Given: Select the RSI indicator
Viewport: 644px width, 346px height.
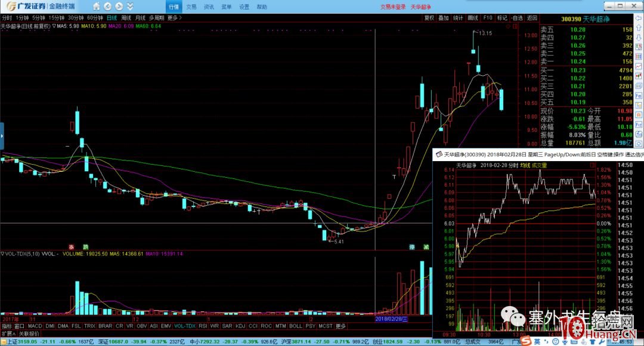Looking at the screenshot, I should pos(203,326).
